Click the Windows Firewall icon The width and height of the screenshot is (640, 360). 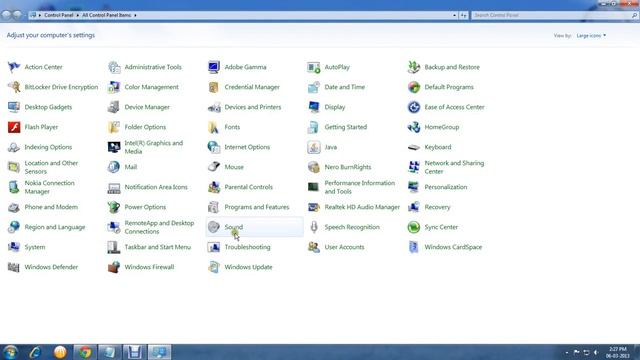(114, 267)
